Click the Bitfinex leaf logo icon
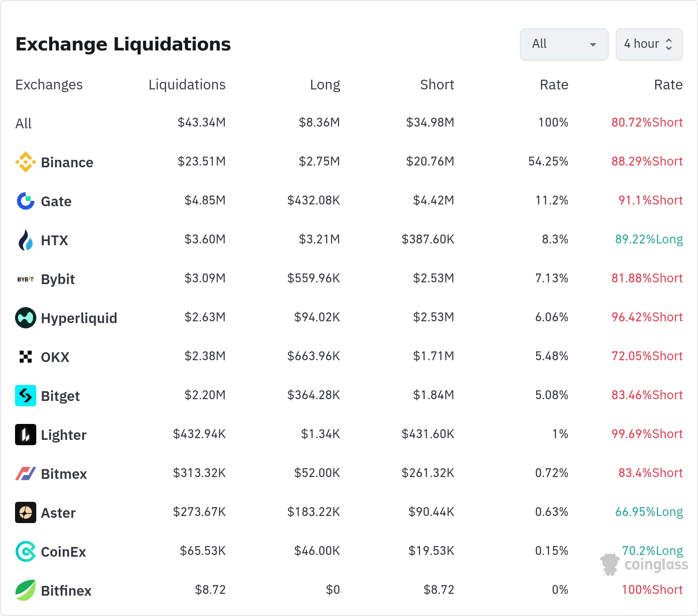This screenshot has height=616, width=698. coord(26,590)
